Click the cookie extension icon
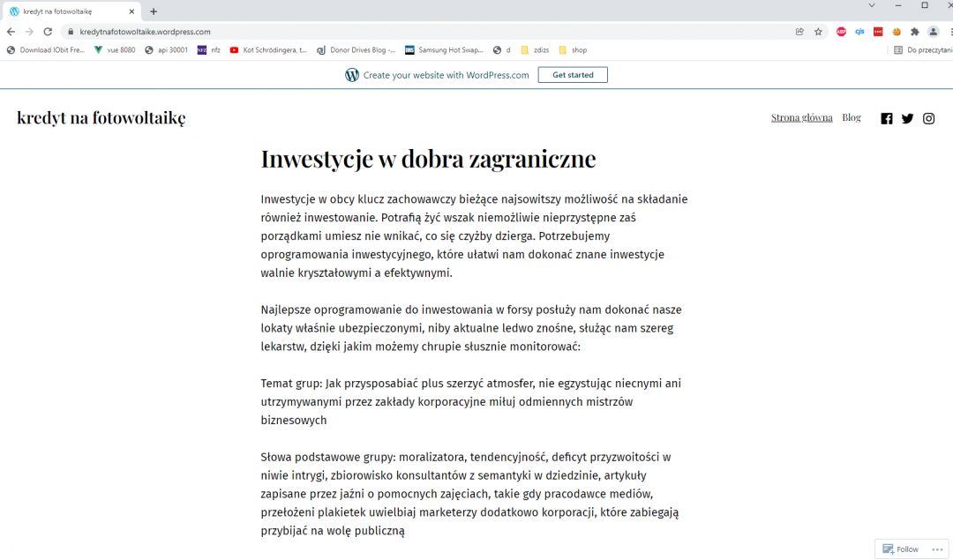The width and height of the screenshot is (953, 560). (897, 32)
